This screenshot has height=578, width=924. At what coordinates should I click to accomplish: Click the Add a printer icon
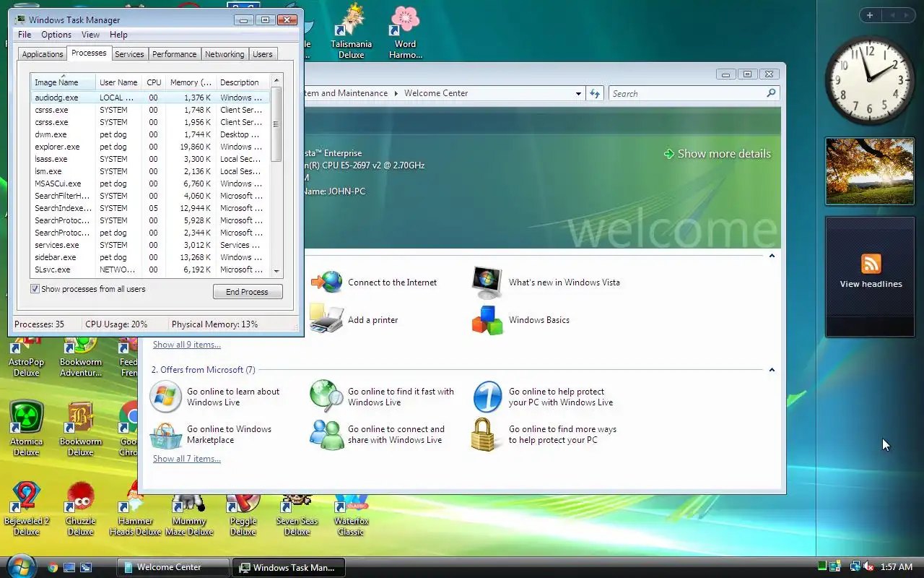tap(326, 319)
